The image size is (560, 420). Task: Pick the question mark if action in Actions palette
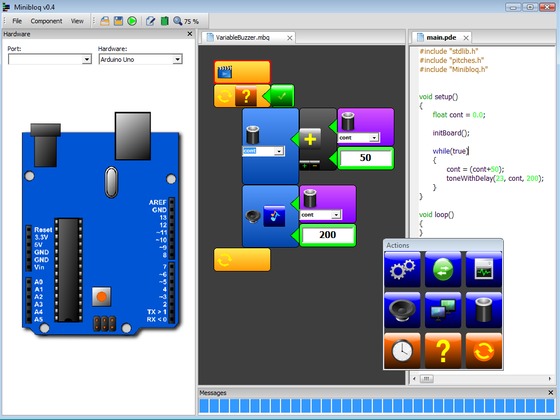click(x=443, y=351)
